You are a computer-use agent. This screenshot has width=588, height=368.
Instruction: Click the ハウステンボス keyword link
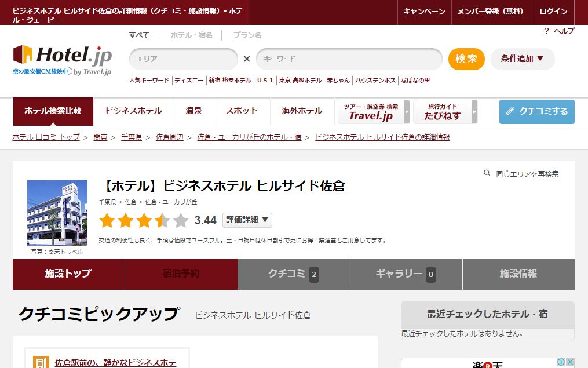375,81
